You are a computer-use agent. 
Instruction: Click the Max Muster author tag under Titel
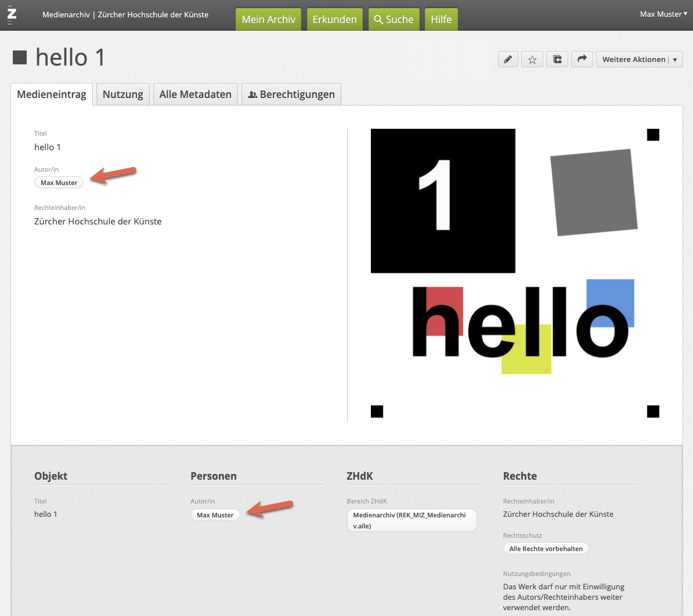[x=59, y=183]
